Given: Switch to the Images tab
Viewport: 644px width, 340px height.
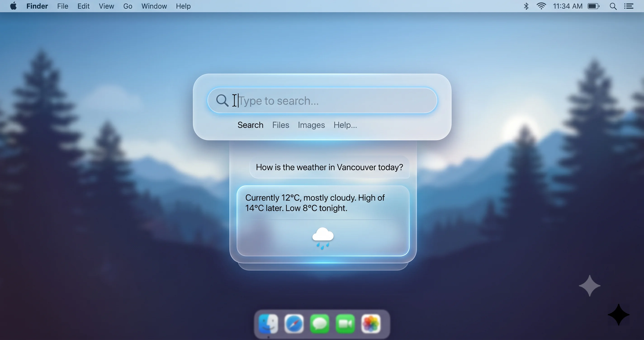Looking at the screenshot, I should click(x=311, y=125).
